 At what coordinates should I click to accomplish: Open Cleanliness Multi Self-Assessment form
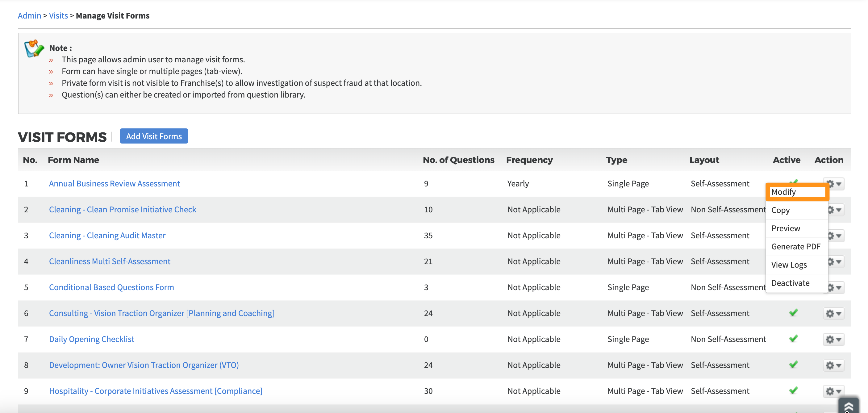pyautogui.click(x=110, y=261)
